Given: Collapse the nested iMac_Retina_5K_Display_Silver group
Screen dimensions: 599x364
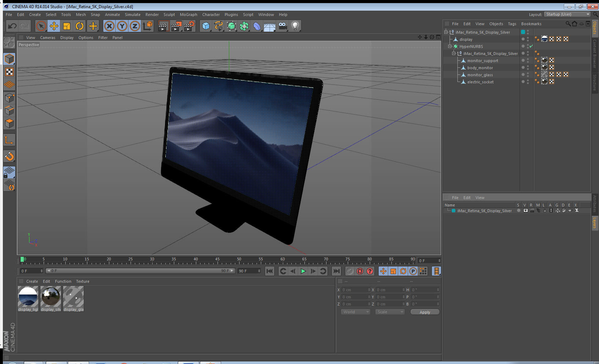Looking at the screenshot, I should 454,53.
